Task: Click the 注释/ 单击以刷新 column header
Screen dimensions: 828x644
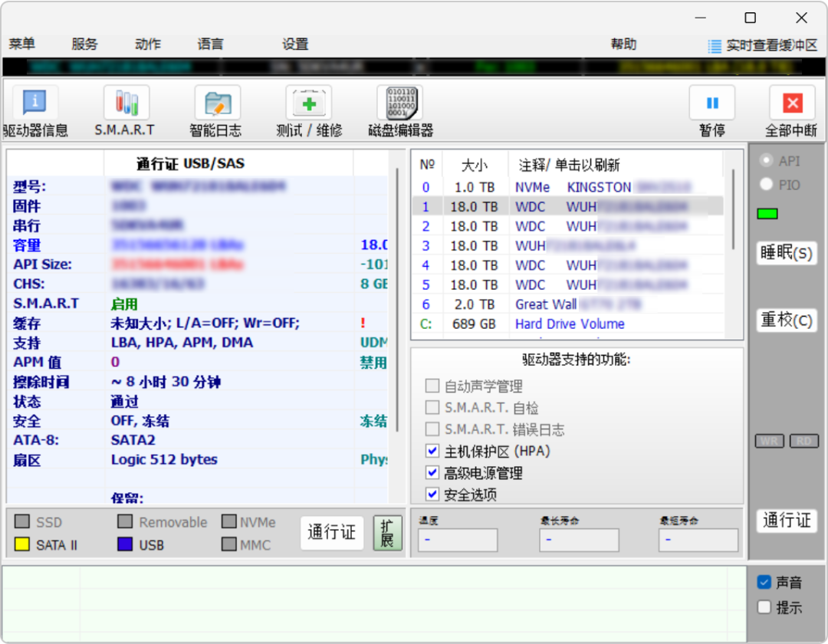Action: click(615, 165)
